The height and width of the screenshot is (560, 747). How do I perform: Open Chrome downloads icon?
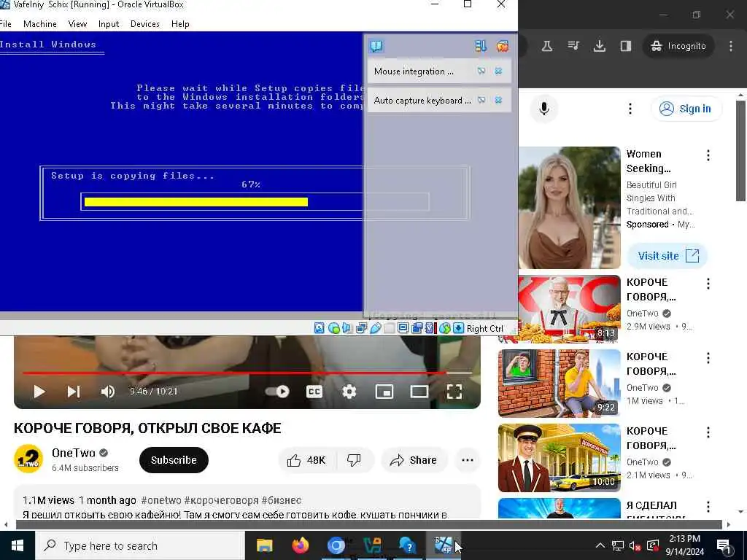tap(600, 46)
